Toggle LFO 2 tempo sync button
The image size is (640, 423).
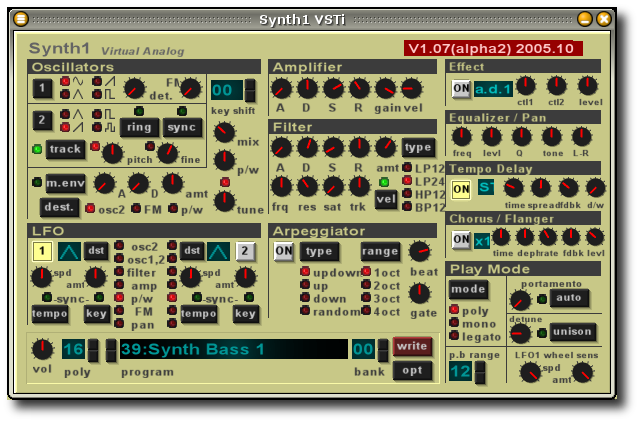pos(199,314)
